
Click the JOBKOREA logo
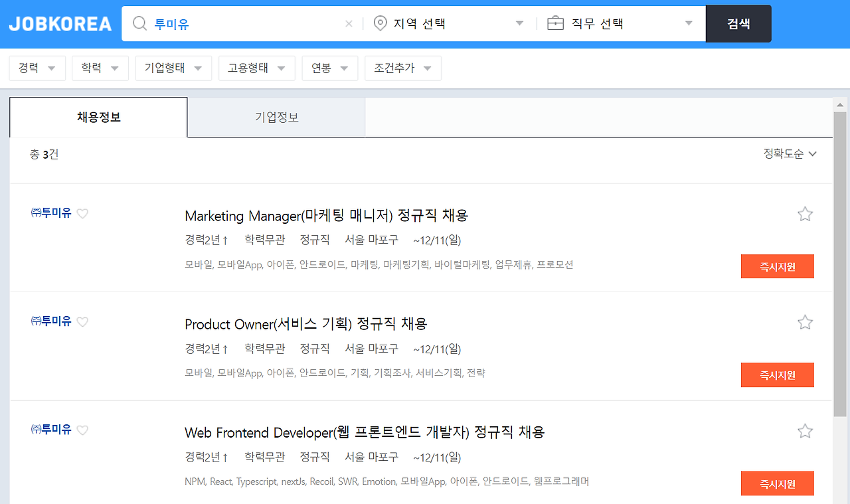60,24
